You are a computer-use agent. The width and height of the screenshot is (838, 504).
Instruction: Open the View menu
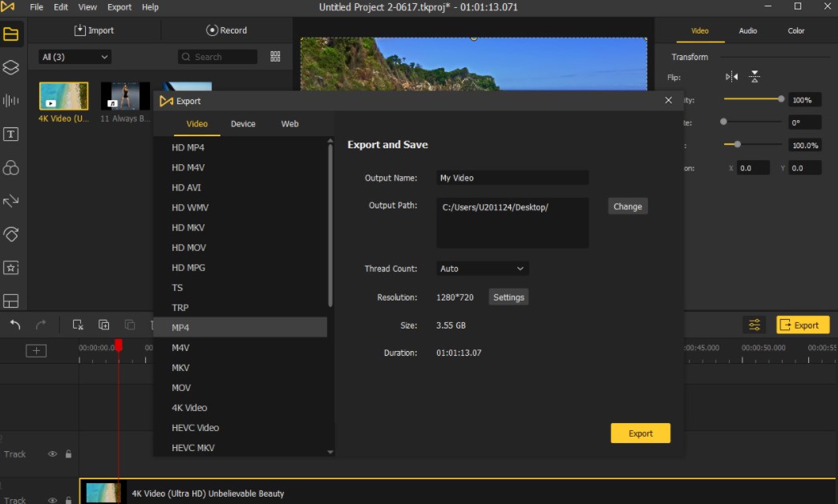87,7
